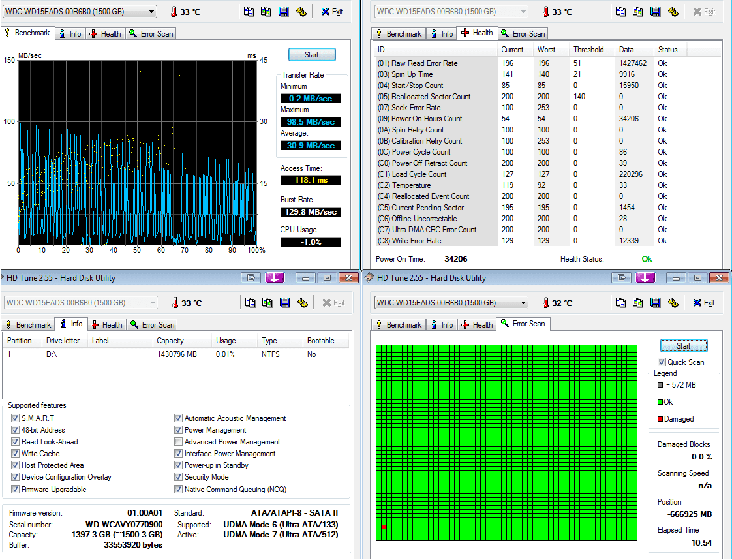The height and width of the screenshot is (560, 732).
Task: Switch to Benchmark tab in Error Scan window
Action: (x=399, y=324)
